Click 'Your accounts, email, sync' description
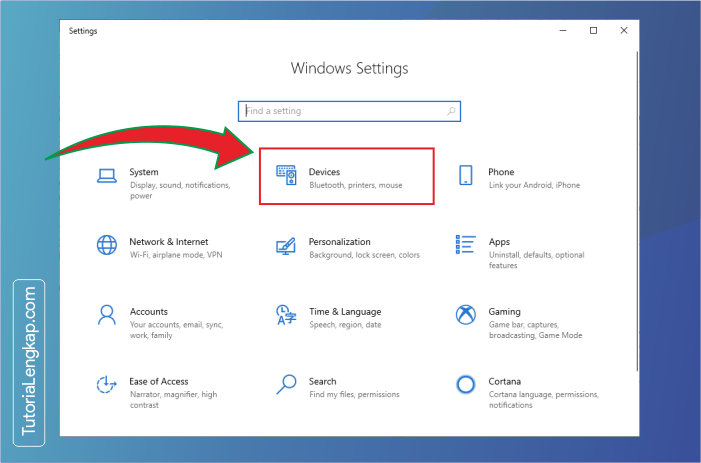 (176, 330)
